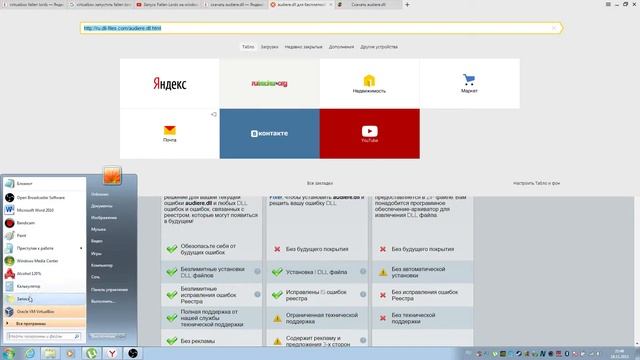Open Internet Explorer from taskbar
This screenshot has height=360, width=640.
[30, 353]
